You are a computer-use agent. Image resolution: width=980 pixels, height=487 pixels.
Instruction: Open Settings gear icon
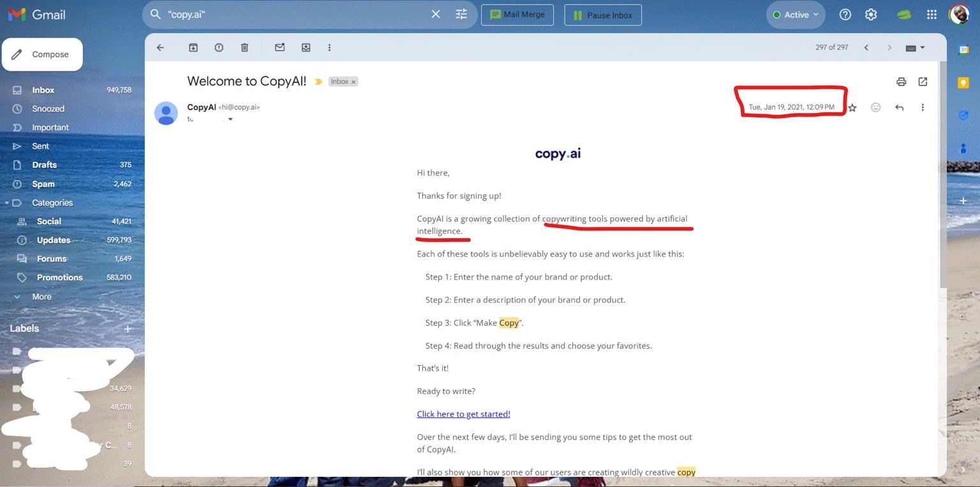coord(871,15)
